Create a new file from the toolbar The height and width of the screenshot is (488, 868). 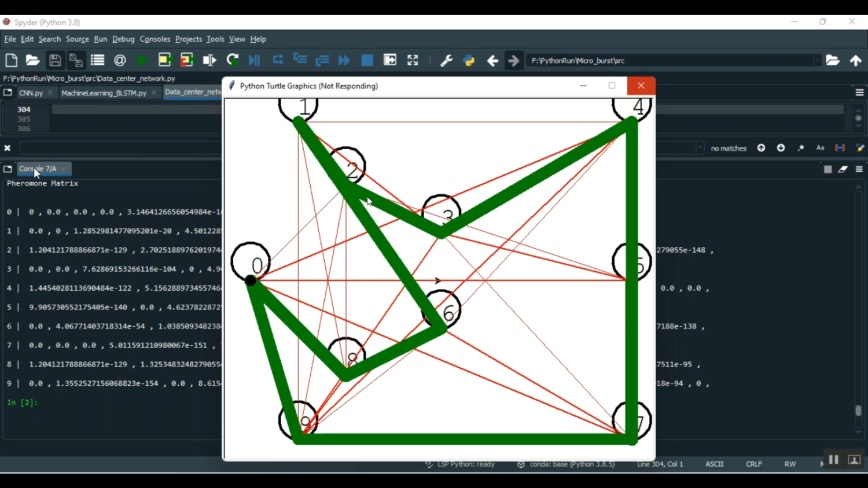coord(11,60)
